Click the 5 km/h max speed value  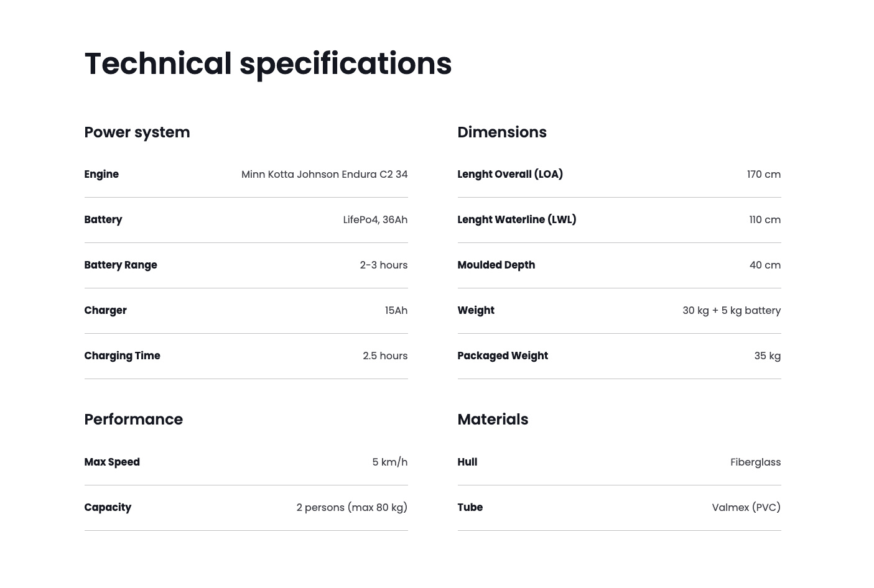tap(389, 462)
